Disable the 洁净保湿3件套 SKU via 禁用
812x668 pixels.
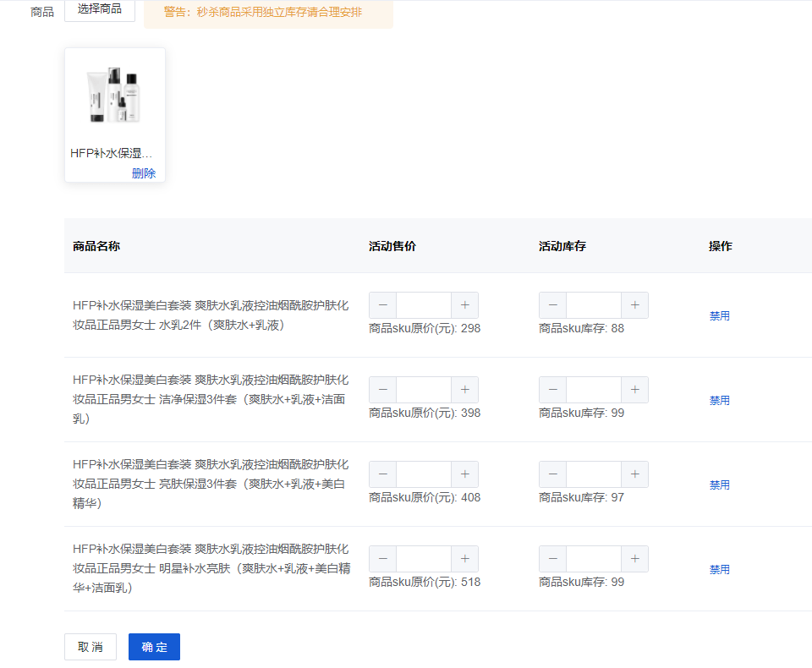[x=719, y=400]
